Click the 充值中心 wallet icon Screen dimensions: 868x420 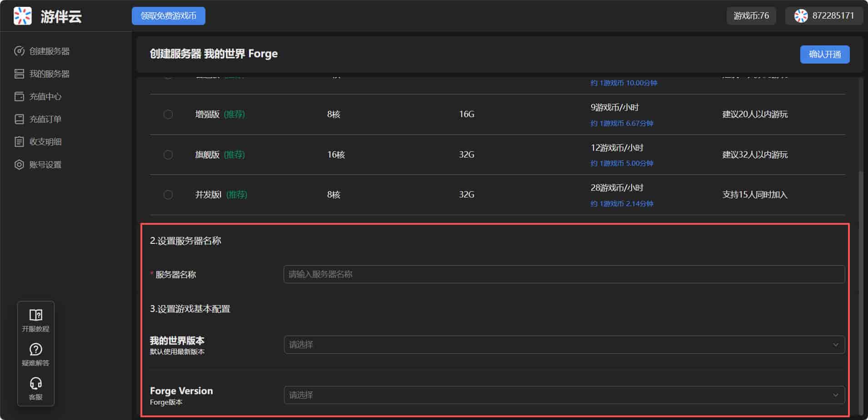click(x=19, y=96)
